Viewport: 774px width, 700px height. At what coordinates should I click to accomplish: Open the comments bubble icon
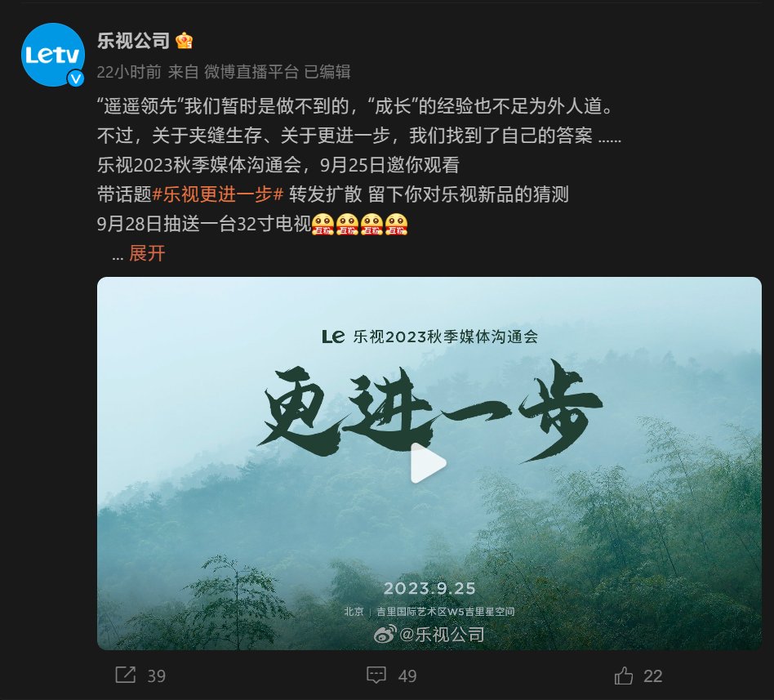376,675
